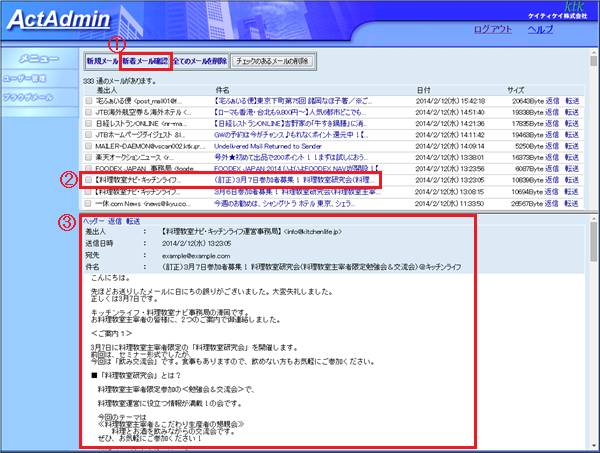Select ブラウザメール in the left menu
Viewport: 600px width, 453px height.
pyautogui.click(x=28, y=97)
